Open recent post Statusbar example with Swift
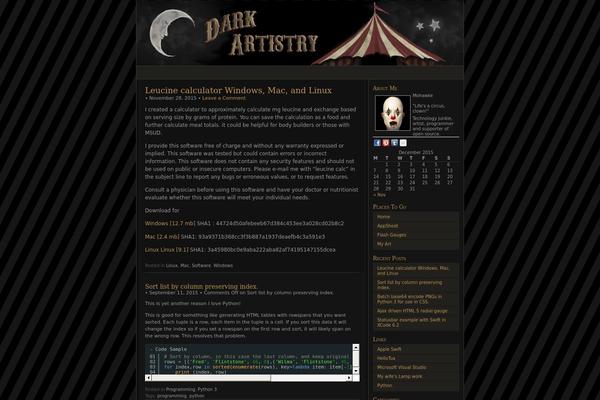The width and height of the screenshot is (600, 400). click(x=411, y=322)
